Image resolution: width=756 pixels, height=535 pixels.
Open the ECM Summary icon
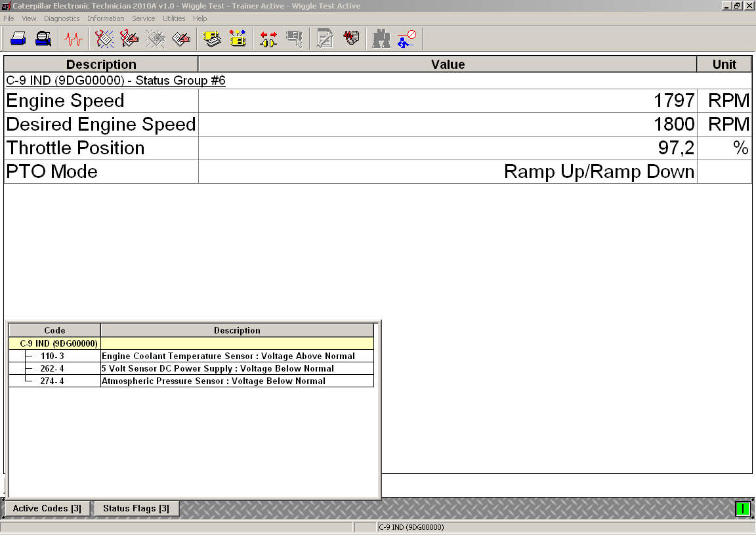(x=212, y=39)
